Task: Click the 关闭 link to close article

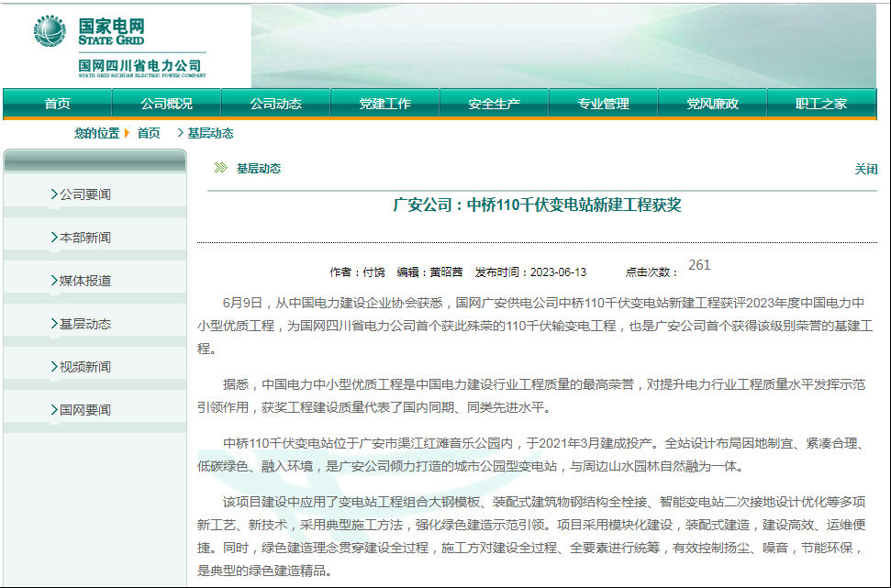Action: pos(866,169)
